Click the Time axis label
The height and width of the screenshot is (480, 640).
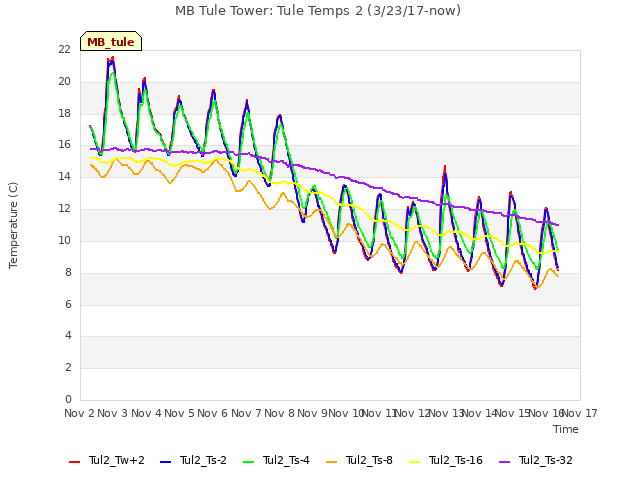pyautogui.click(x=566, y=429)
